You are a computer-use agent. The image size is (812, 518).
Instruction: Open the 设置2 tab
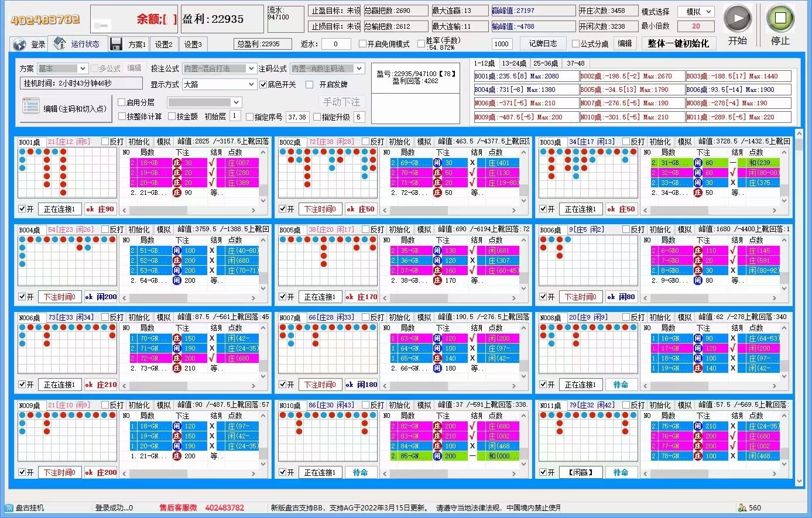coord(164,44)
